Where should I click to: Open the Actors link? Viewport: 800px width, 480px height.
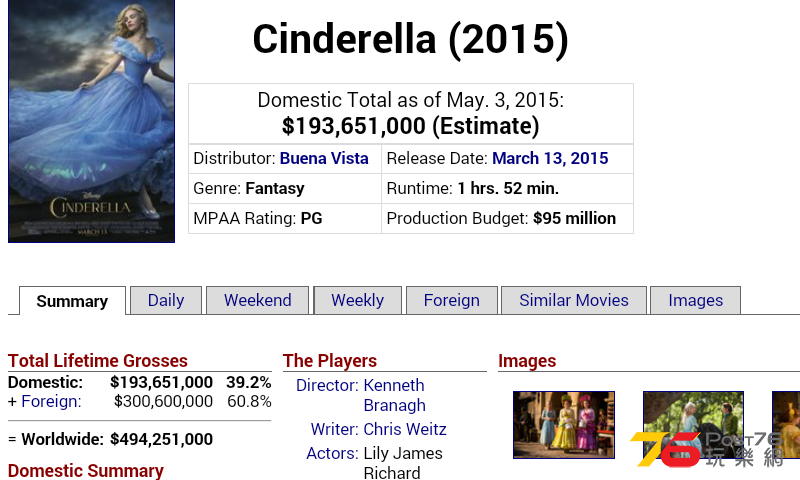332,453
